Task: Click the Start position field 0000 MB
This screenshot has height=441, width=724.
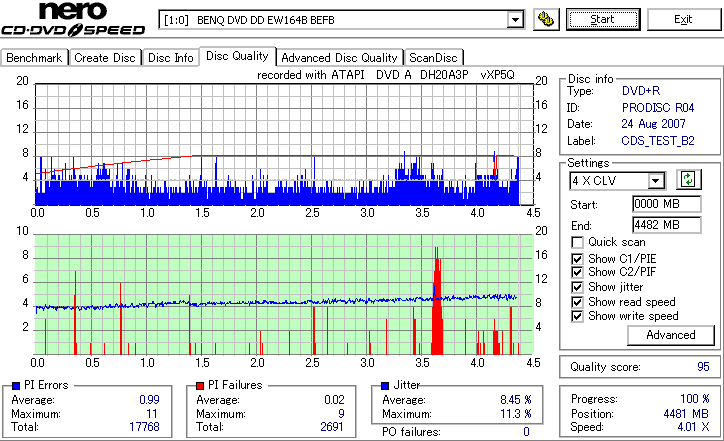Action: [666, 204]
